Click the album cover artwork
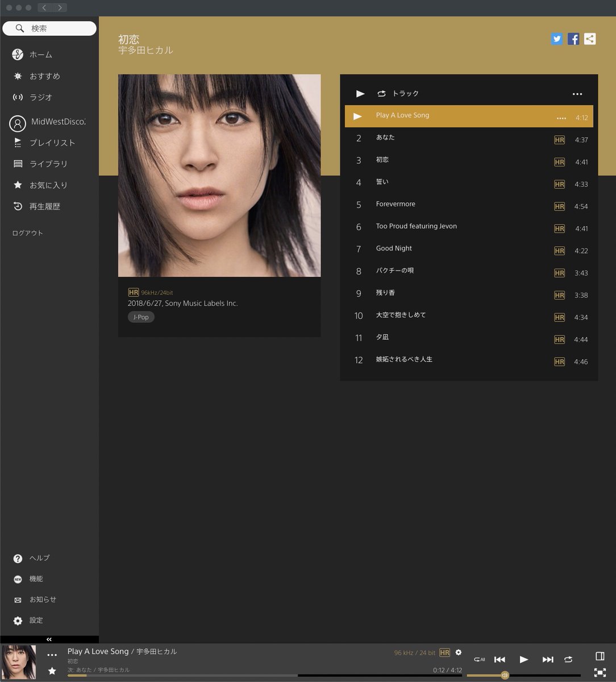The image size is (616, 682). pyautogui.click(x=219, y=176)
